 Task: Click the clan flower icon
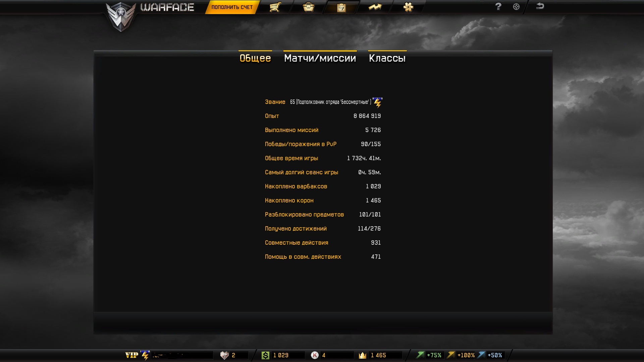point(408,7)
